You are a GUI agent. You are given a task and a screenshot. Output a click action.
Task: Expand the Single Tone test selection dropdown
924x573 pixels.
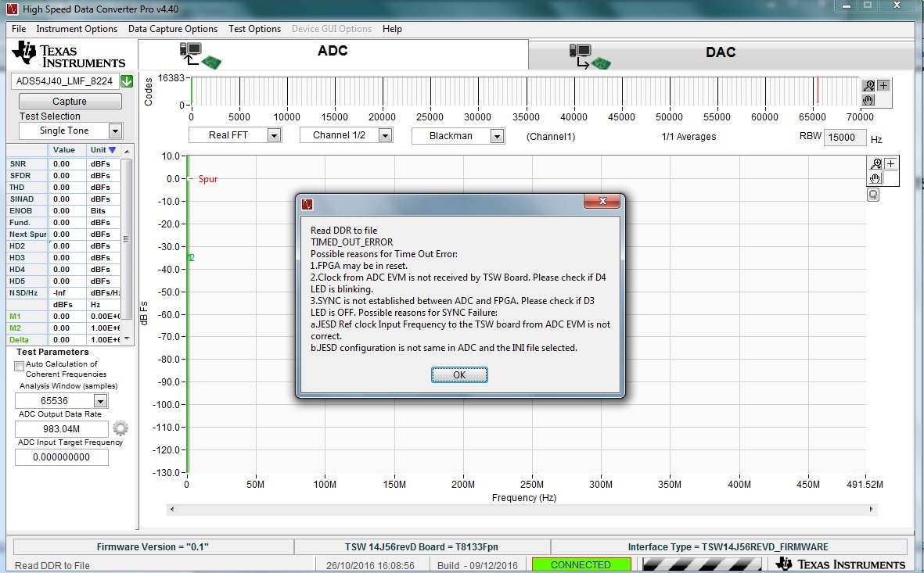tap(116, 131)
